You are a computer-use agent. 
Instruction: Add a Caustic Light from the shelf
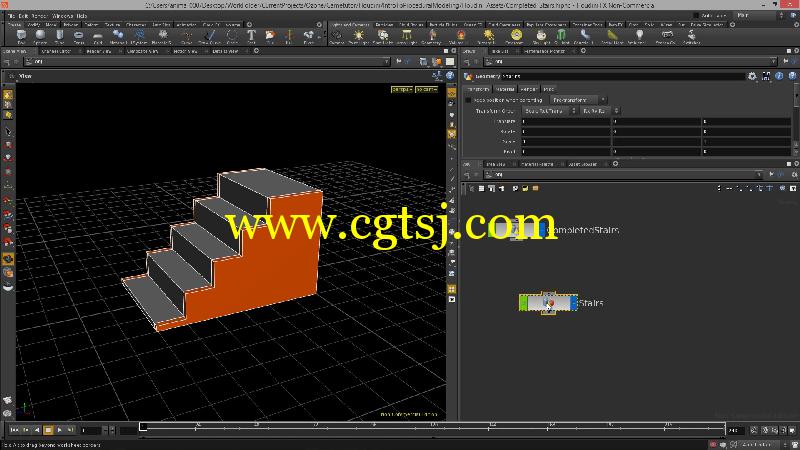[585, 36]
